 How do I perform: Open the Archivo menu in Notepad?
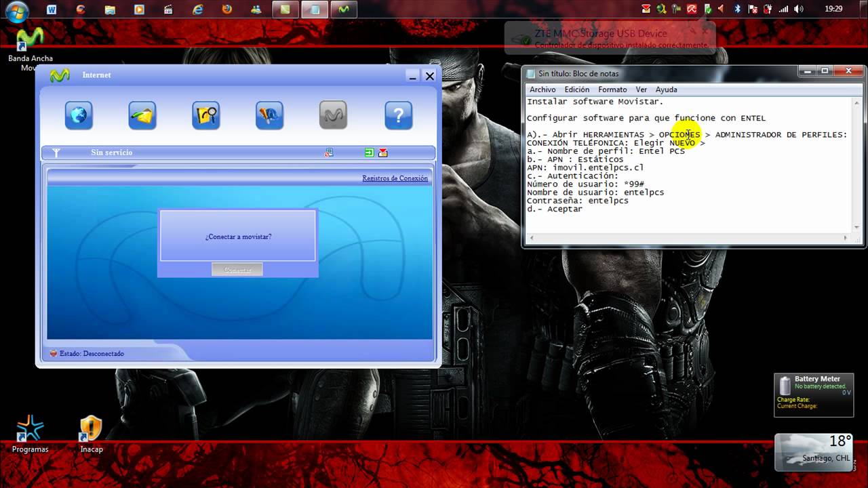pyautogui.click(x=542, y=89)
